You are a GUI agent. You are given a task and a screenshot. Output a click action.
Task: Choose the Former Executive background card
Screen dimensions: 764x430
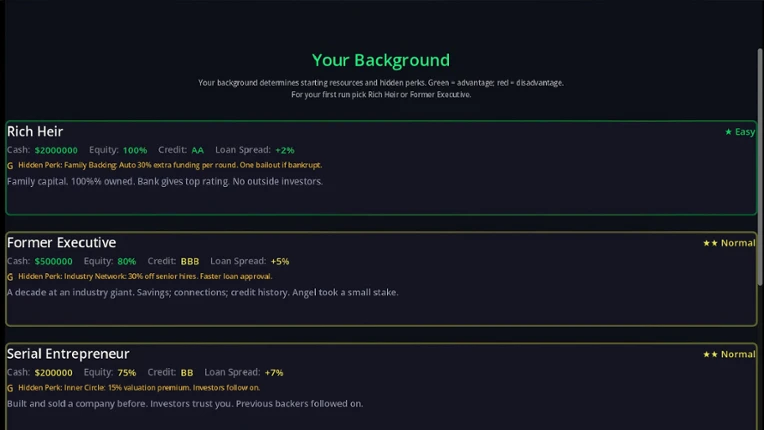click(x=381, y=279)
